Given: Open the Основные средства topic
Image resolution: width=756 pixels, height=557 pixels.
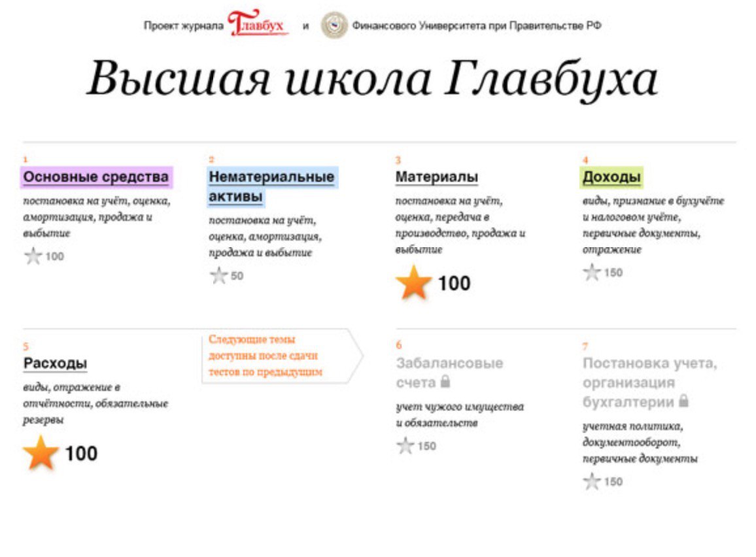Looking at the screenshot, I should pyautogui.click(x=96, y=177).
